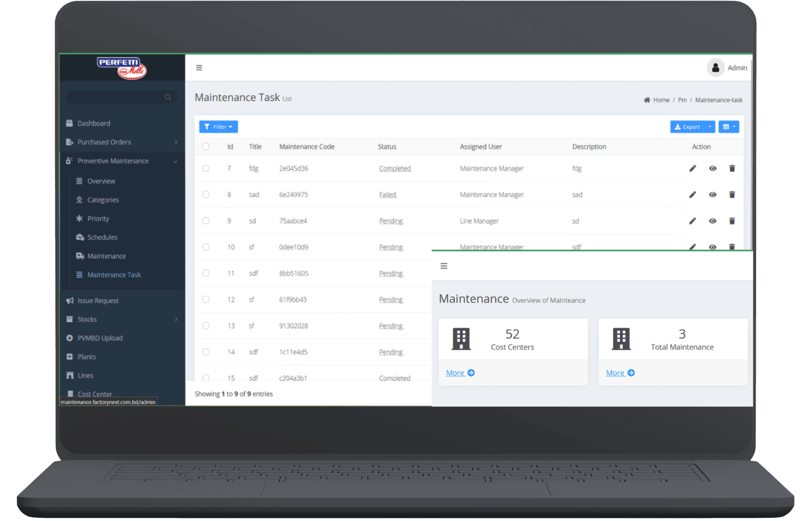Check the checkbox for row 10
Screen dimensions: 812x521
click(206, 247)
